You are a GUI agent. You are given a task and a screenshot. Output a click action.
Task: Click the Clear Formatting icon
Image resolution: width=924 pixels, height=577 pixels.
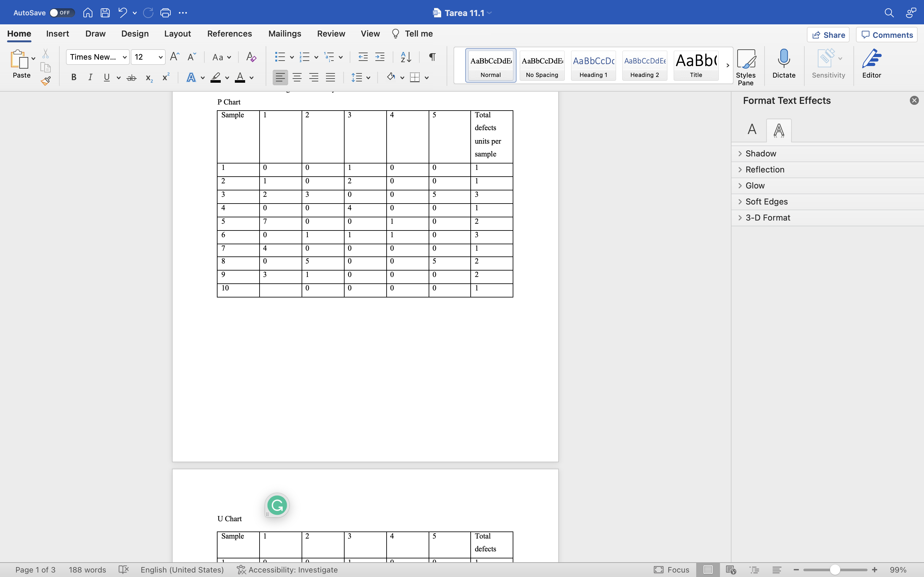point(251,57)
